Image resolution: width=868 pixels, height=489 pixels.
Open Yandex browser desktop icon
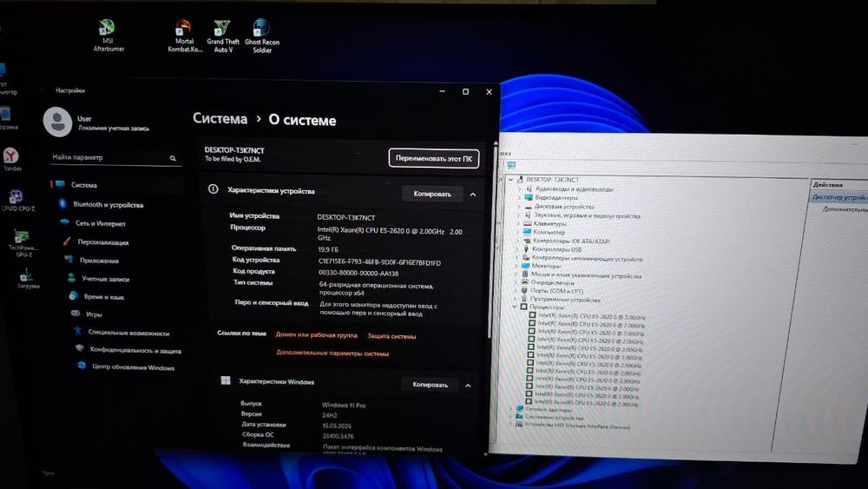point(11,159)
